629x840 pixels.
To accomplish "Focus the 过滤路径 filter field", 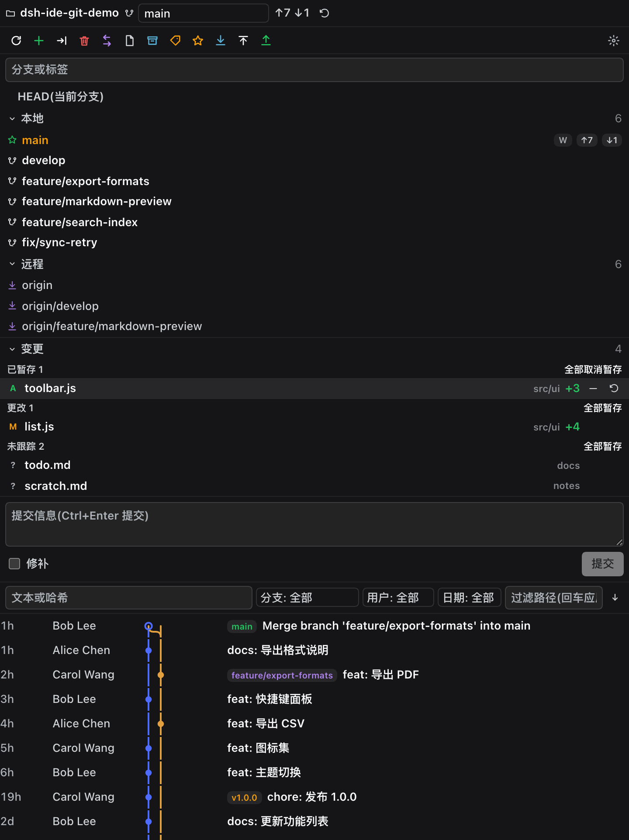I will point(554,598).
